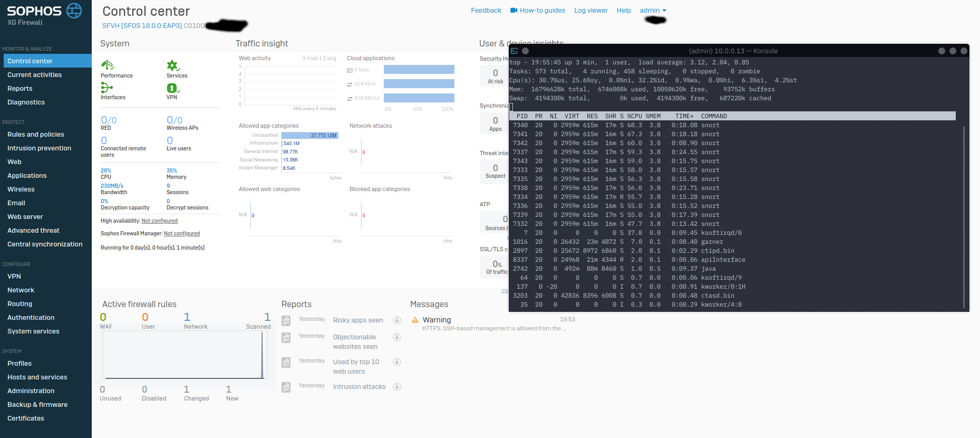Click the How-to guides video camera icon
The height and width of the screenshot is (438, 980).
pyautogui.click(x=514, y=10)
